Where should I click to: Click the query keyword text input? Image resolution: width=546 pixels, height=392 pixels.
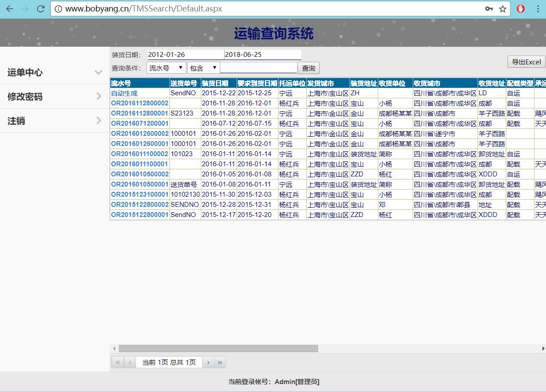[258, 68]
